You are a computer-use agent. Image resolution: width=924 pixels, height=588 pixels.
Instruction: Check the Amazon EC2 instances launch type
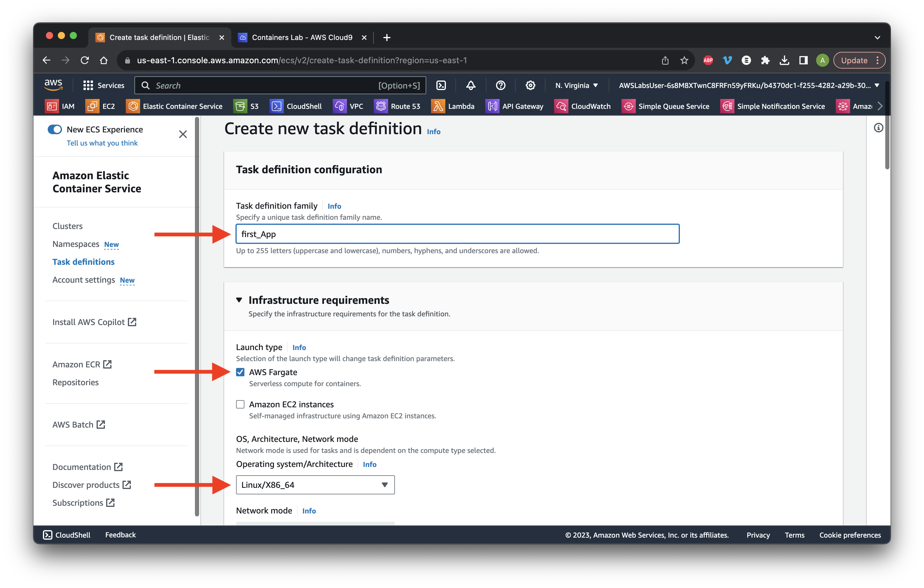click(240, 404)
